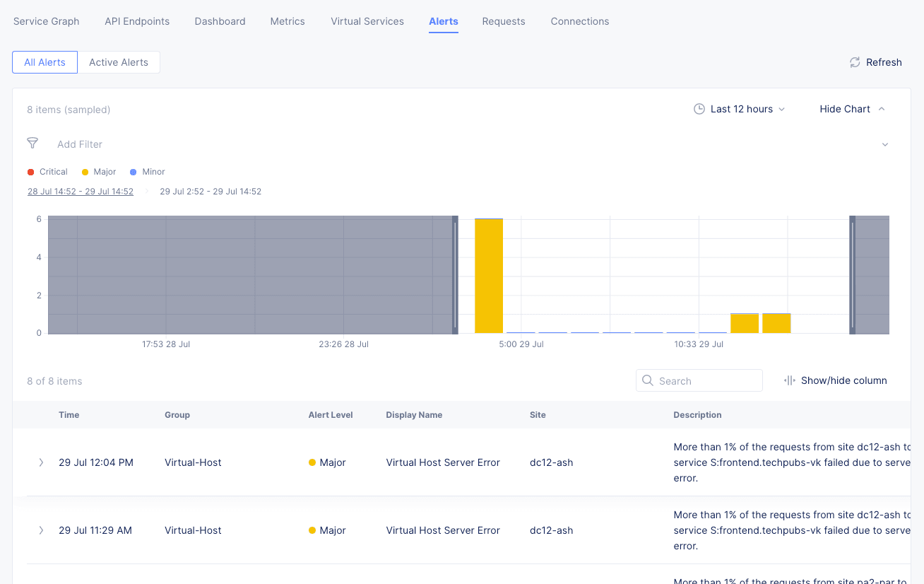Click the funnel filter icon
Image resolution: width=924 pixels, height=584 pixels.
pos(32,144)
